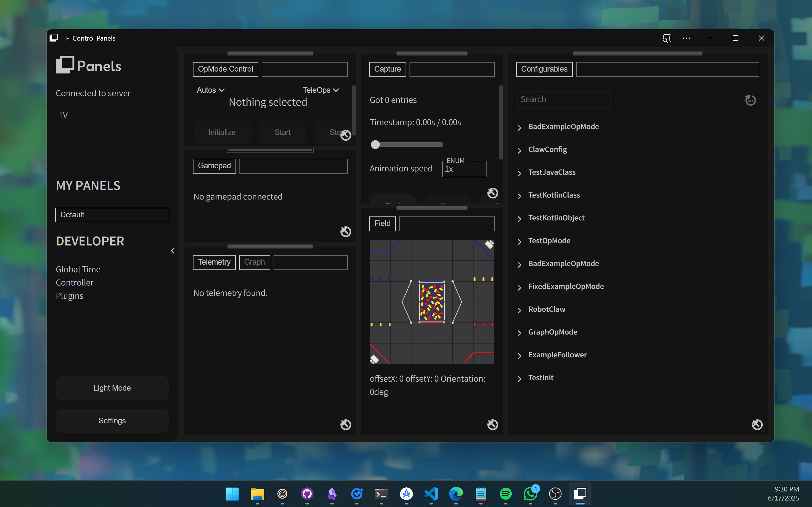Open the Autos dropdown
This screenshot has height=507, width=812.
click(x=210, y=90)
